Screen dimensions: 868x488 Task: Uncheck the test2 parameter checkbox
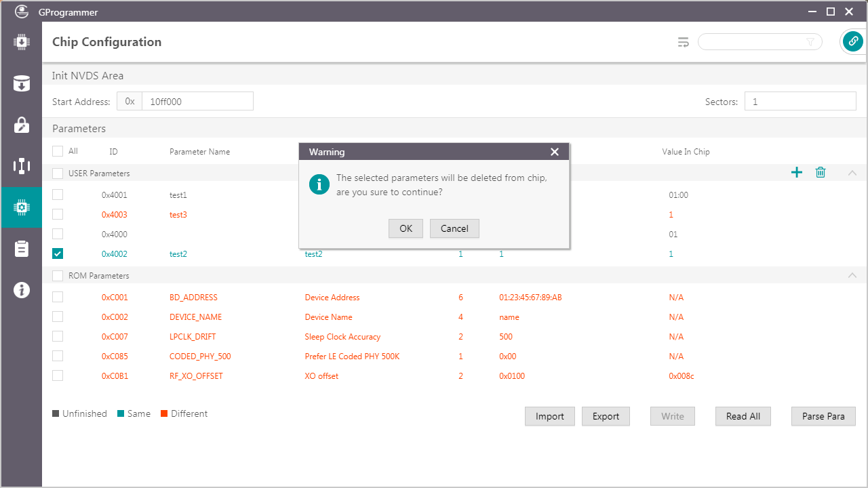[58, 254]
